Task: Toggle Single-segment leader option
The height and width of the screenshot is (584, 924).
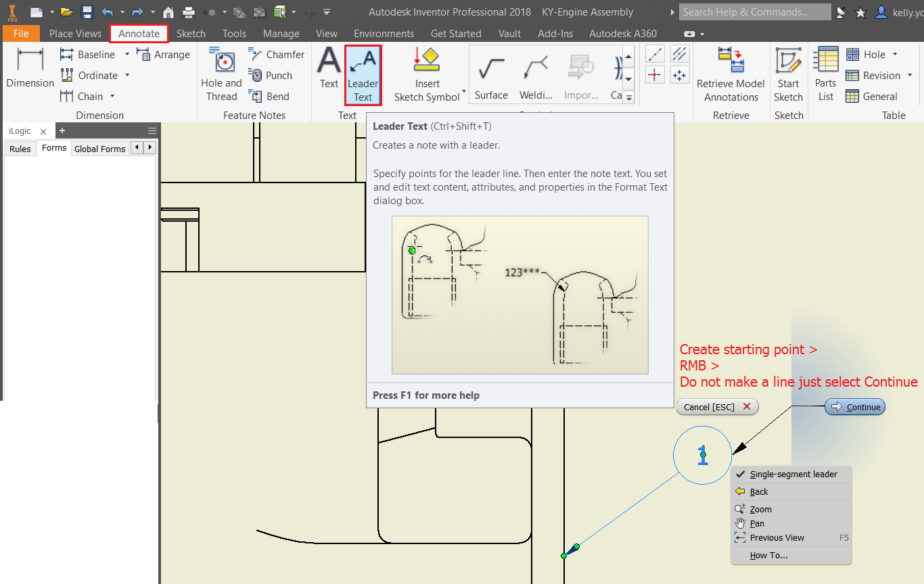Action: pyautogui.click(x=791, y=474)
